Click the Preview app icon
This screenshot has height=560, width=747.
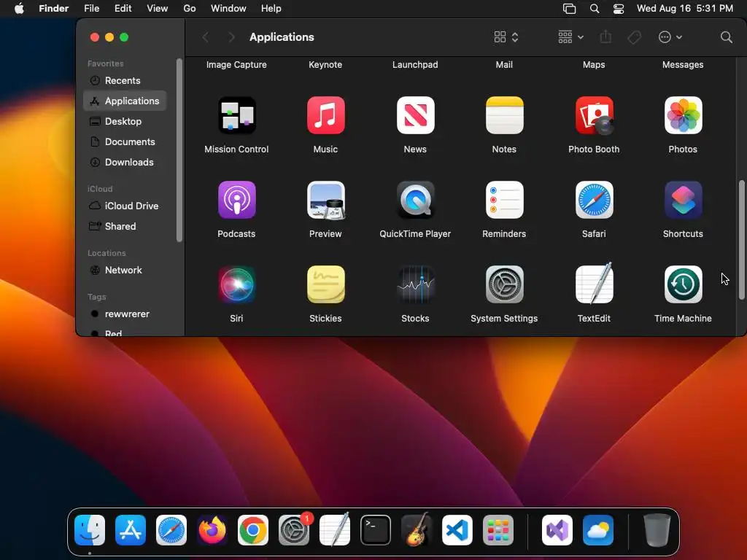[x=326, y=200]
